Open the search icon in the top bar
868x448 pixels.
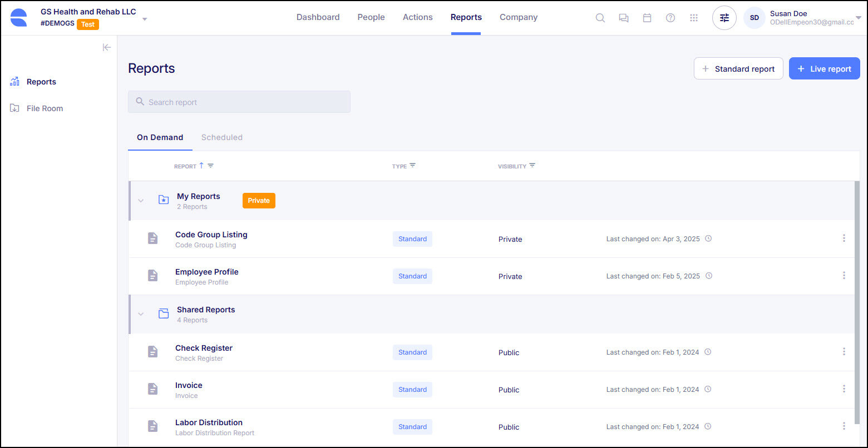[x=600, y=17]
